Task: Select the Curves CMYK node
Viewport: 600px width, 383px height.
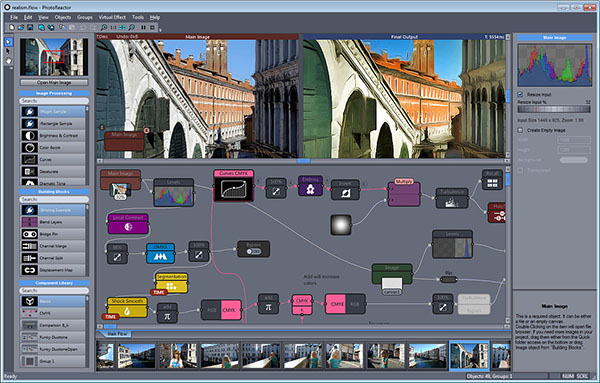Action: (233, 186)
